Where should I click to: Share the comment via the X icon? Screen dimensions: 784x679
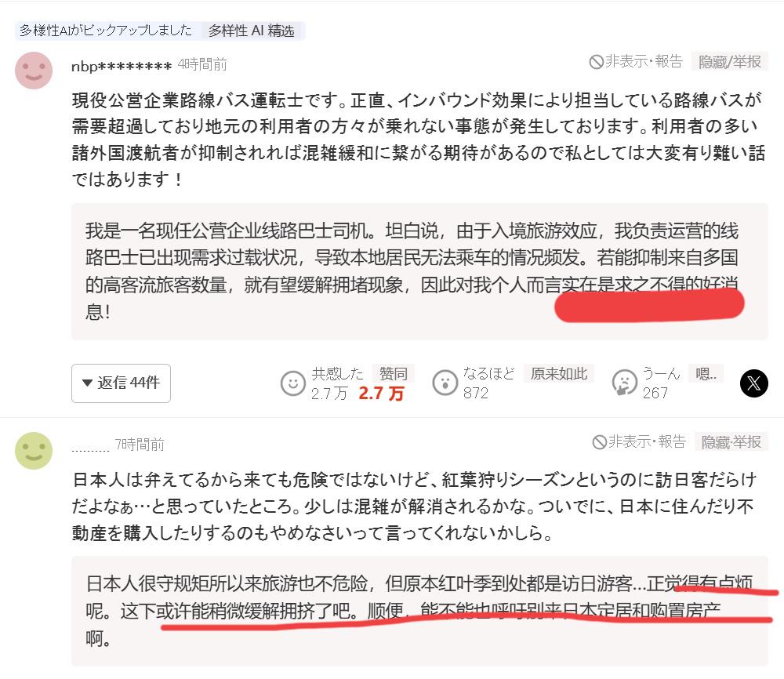pyautogui.click(x=753, y=383)
